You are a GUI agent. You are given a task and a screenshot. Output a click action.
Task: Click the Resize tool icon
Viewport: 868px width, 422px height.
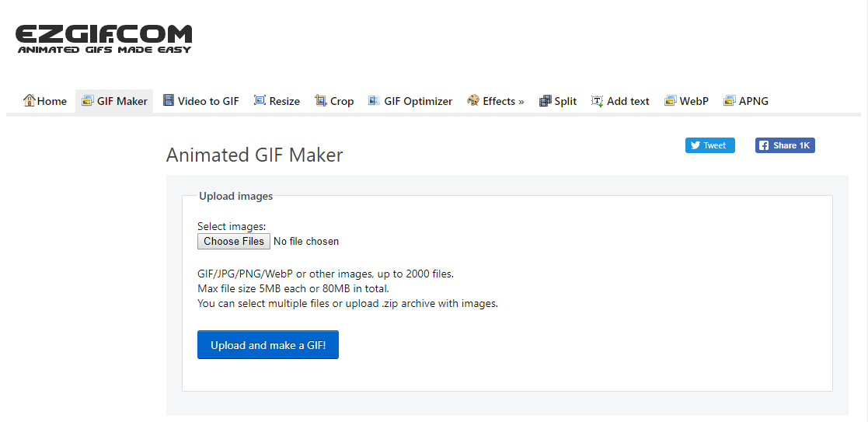tap(260, 100)
